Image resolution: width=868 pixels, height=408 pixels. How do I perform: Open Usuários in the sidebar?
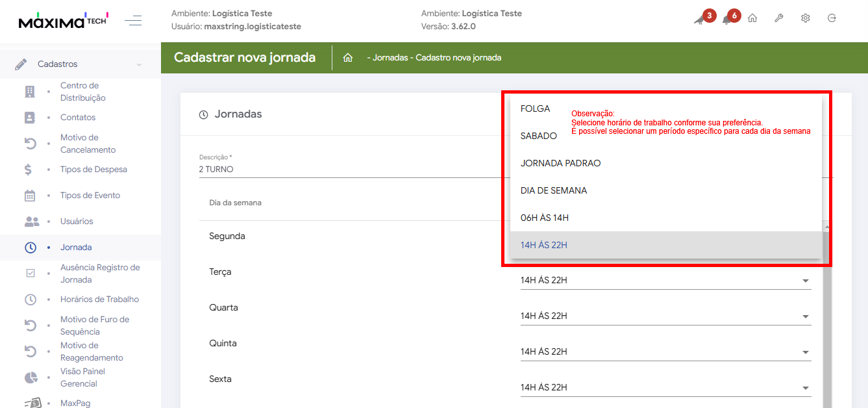77,222
